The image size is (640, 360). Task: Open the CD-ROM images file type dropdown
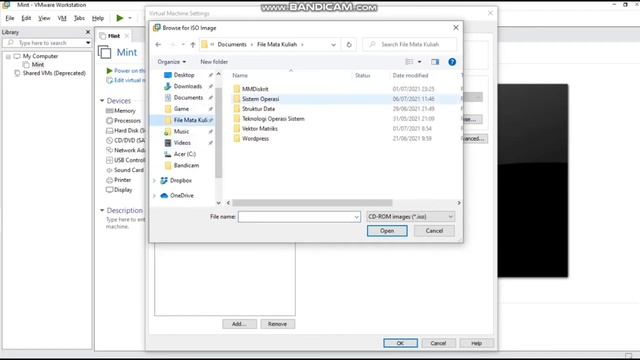coord(410,216)
